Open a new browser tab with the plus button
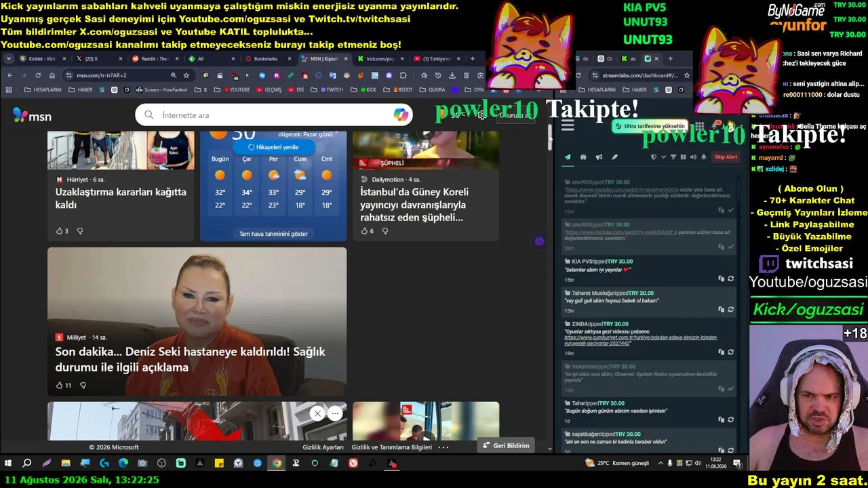Viewport: 868px width, 488px height. (473, 59)
